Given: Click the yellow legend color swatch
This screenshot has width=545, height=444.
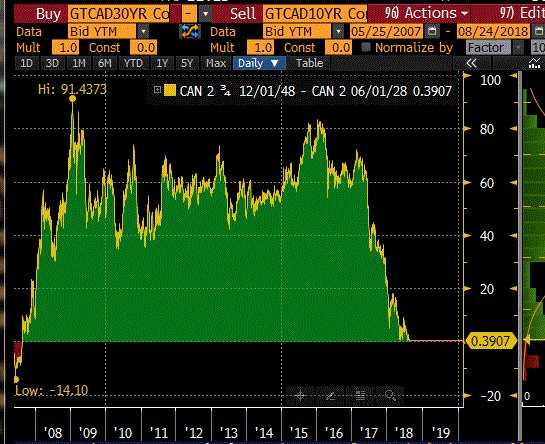Looking at the screenshot, I should click(170, 90).
